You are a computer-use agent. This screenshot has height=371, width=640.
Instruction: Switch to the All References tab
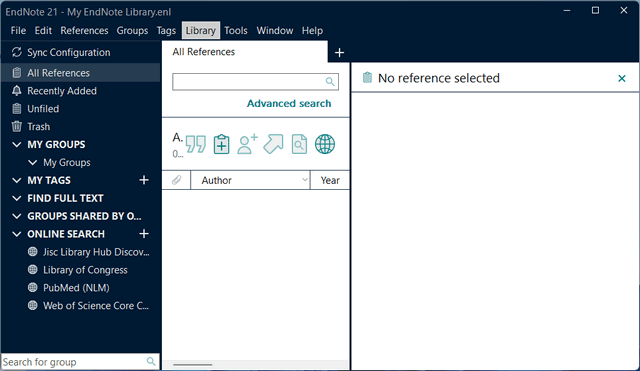(244, 52)
